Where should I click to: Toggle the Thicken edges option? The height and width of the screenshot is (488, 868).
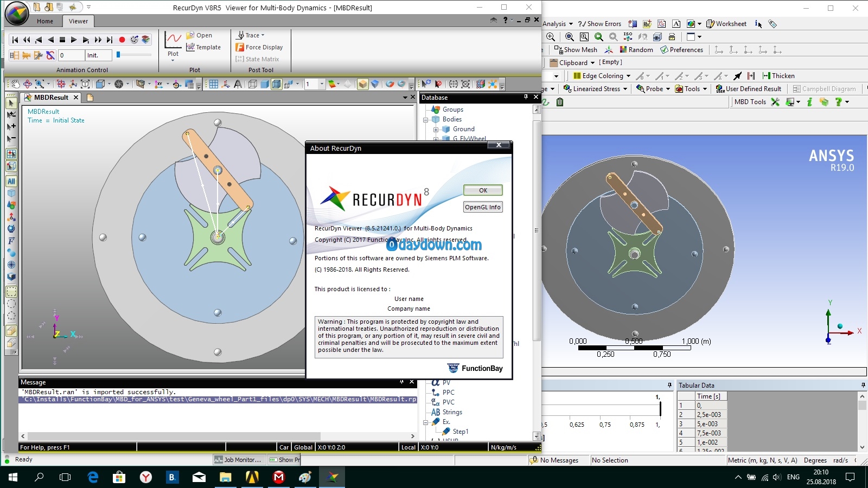[778, 76]
